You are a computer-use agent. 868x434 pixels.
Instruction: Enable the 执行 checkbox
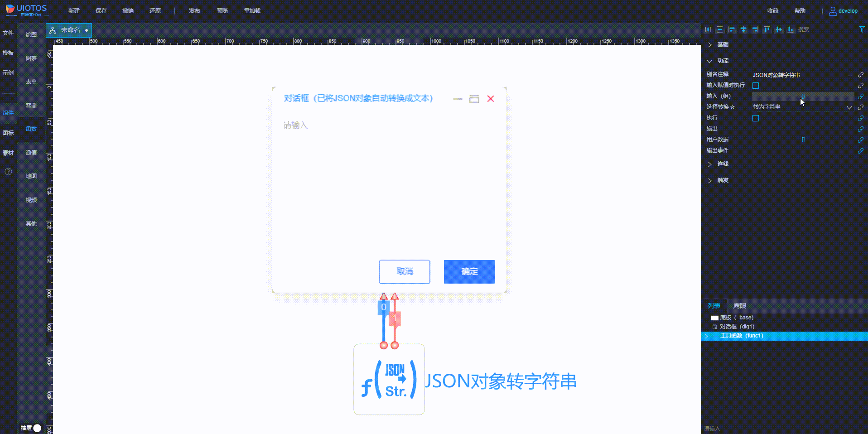point(755,118)
